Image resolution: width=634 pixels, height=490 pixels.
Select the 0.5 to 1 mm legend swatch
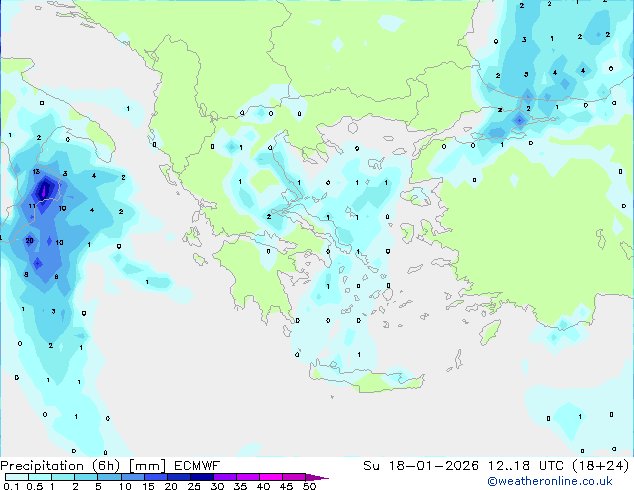[40, 477]
